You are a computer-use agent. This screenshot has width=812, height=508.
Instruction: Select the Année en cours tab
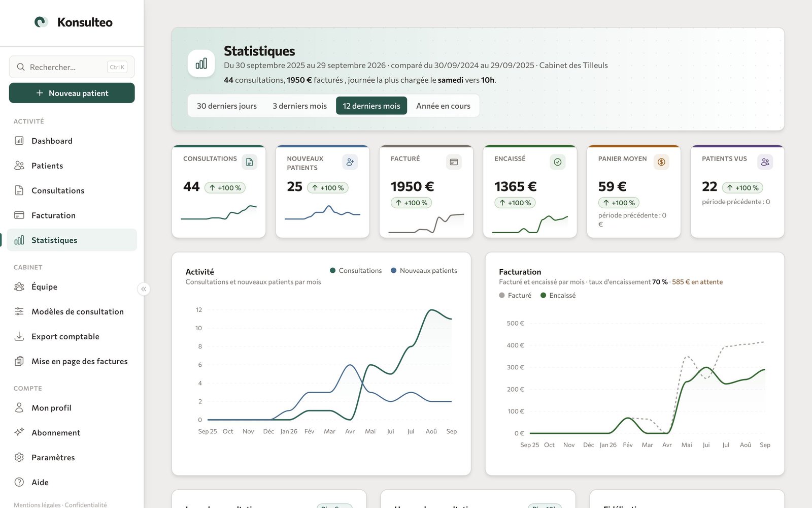point(443,106)
